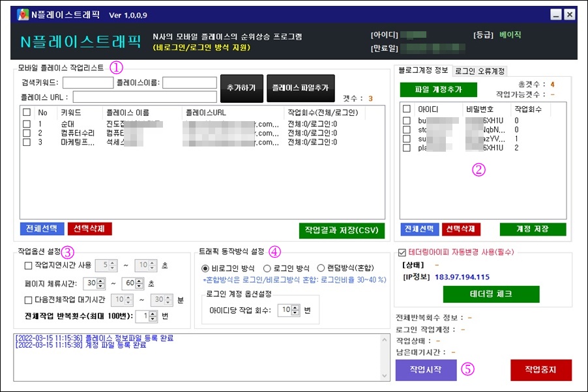Click the red 선택삭제 button under the work list
The width and height of the screenshot is (588, 392).
[89, 229]
